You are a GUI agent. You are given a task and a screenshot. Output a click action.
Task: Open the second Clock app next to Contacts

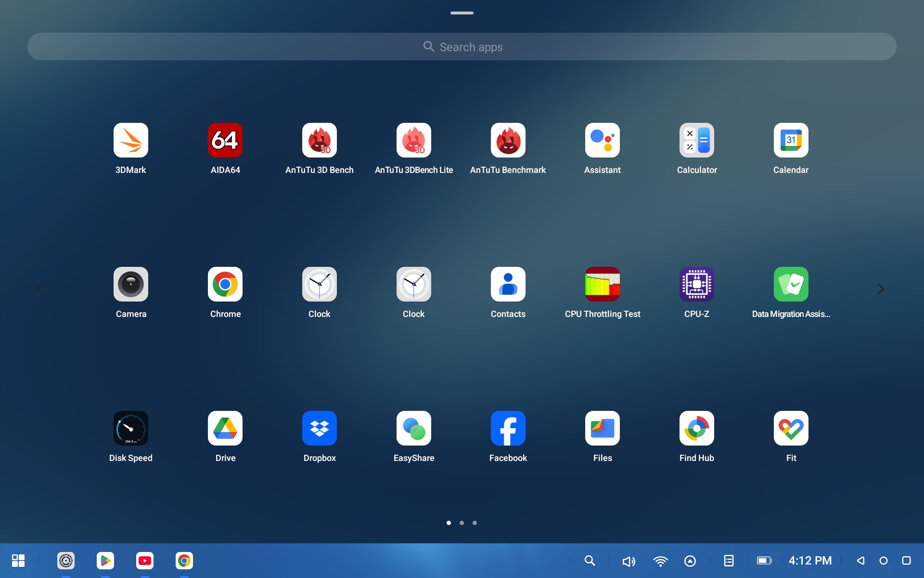pyautogui.click(x=414, y=284)
